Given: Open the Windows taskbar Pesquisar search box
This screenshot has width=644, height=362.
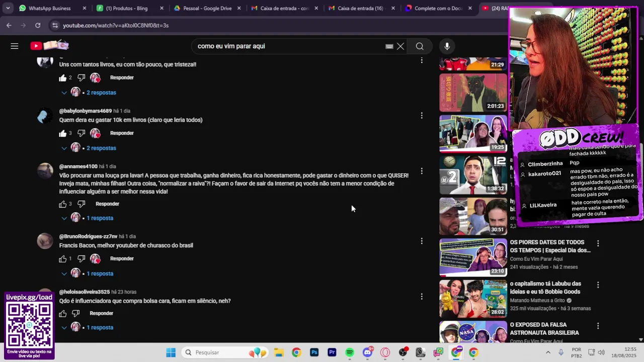Looking at the screenshot, I should [225, 352].
